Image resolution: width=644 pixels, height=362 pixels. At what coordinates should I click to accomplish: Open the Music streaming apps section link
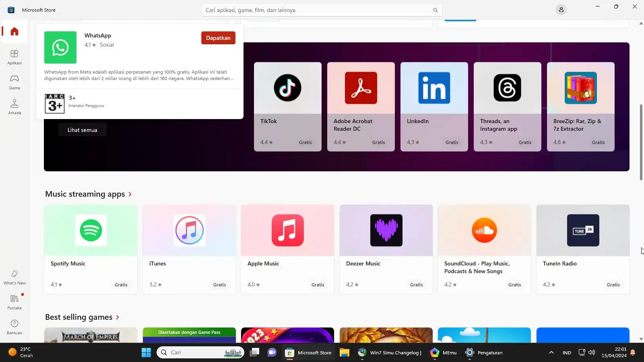(89, 194)
